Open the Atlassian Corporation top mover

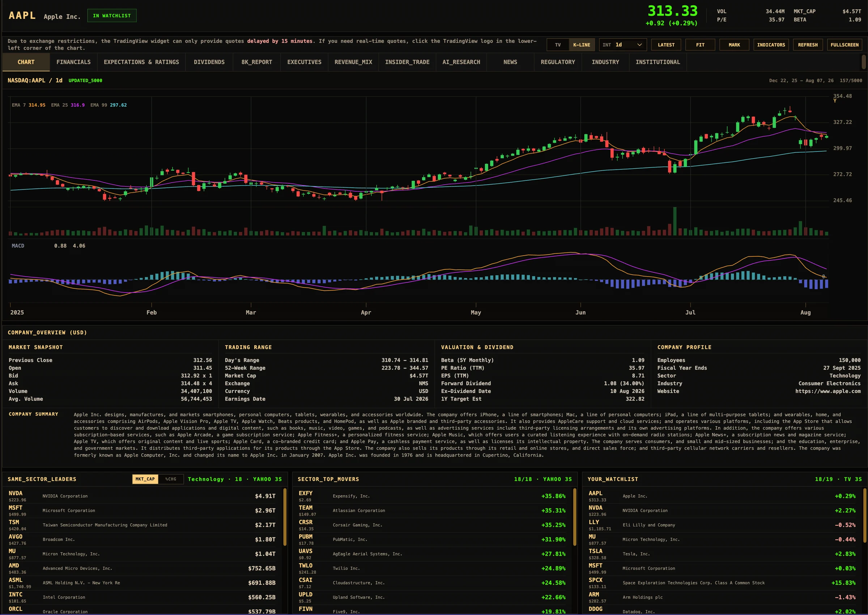[433, 511]
